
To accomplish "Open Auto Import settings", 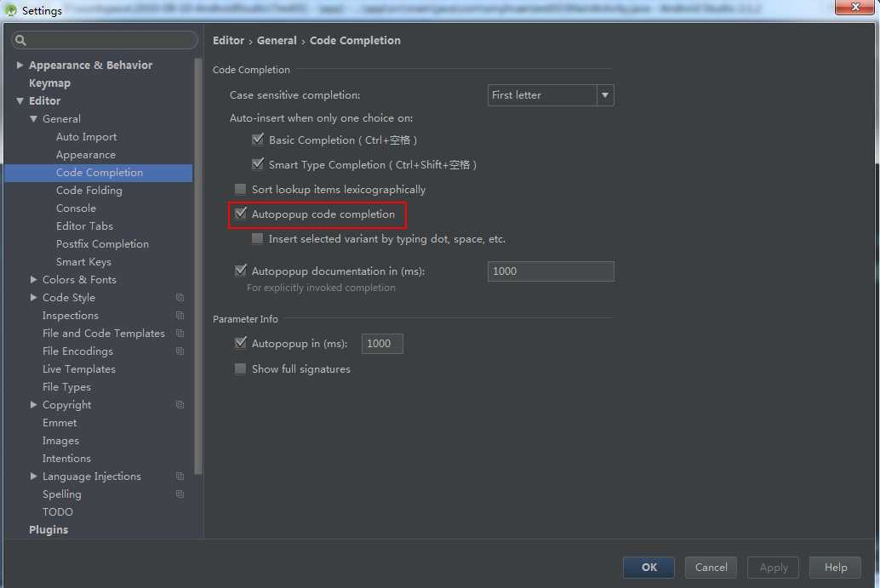I will [x=87, y=137].
